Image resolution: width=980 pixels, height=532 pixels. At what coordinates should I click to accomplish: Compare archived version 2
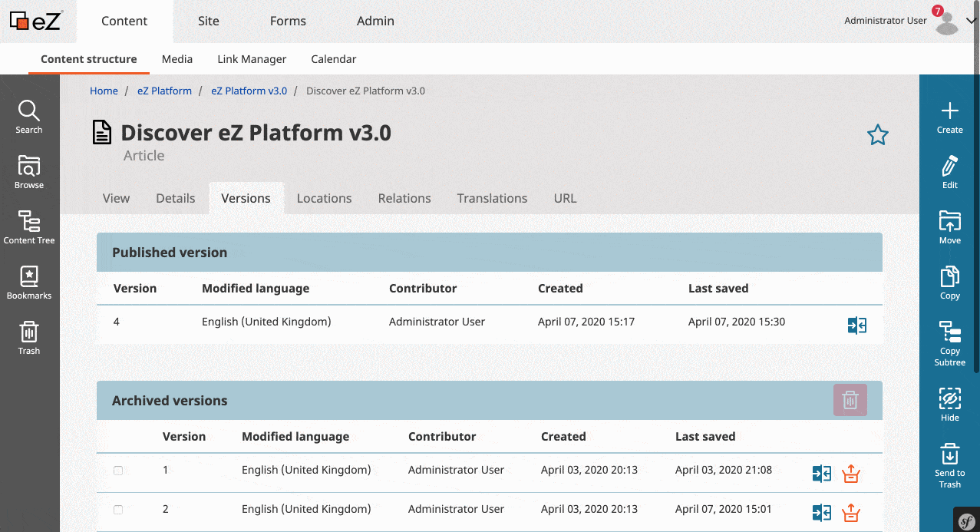pos(822,512)
